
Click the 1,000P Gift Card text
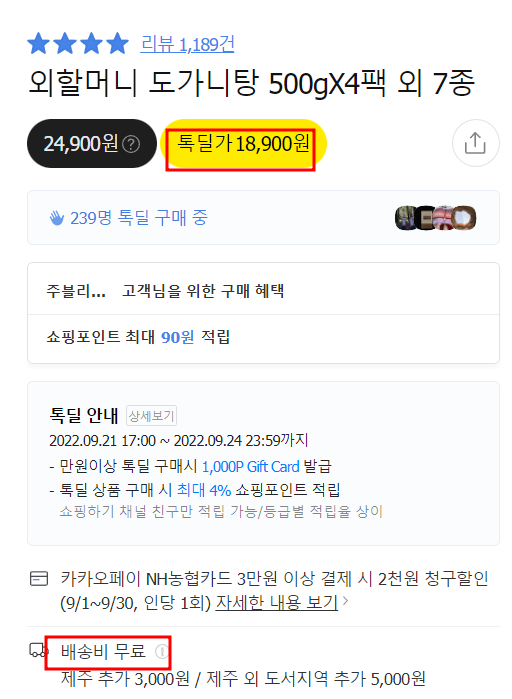[250, 466]
